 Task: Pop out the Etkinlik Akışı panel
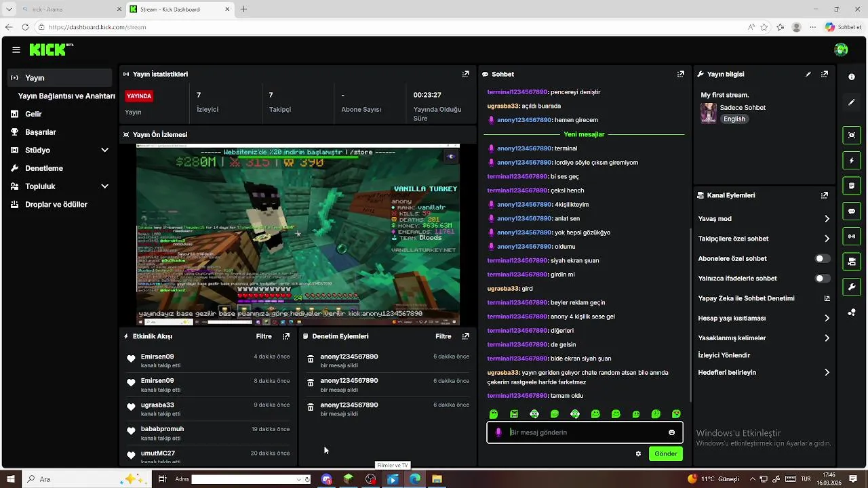[x=286, y=336]
